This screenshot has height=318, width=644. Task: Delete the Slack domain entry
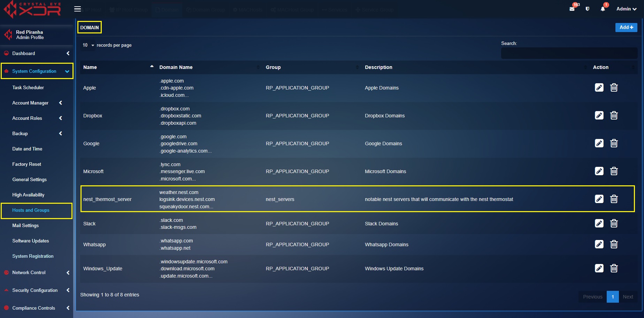(x=614, y=223)
